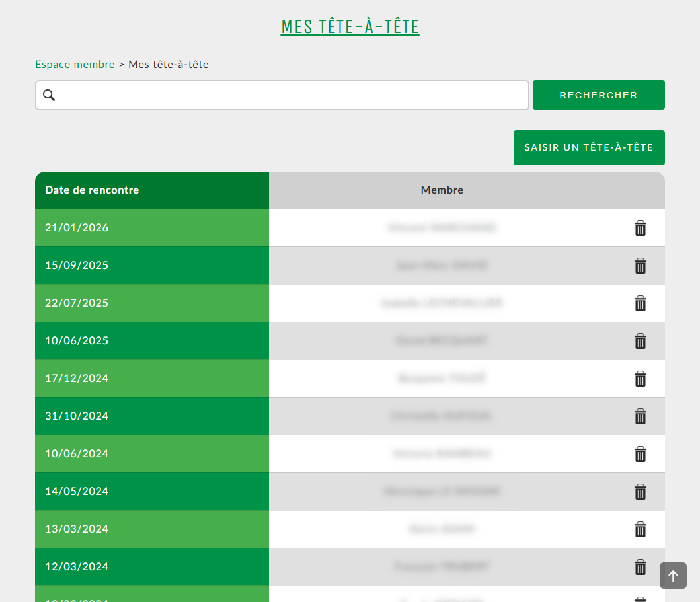The image size is (700, 602).
Task: Click trash icon for 13/03/2024 row
Action: [x=640, y=529]
